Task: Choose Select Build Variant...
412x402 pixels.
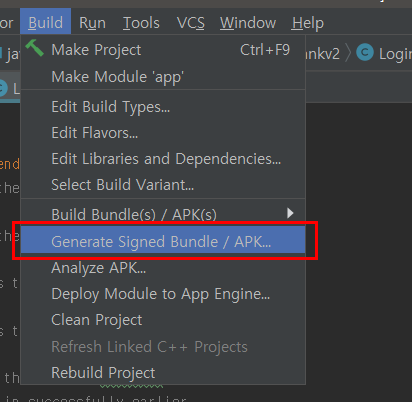Action: pyautogui.click(x=163, y=185)
